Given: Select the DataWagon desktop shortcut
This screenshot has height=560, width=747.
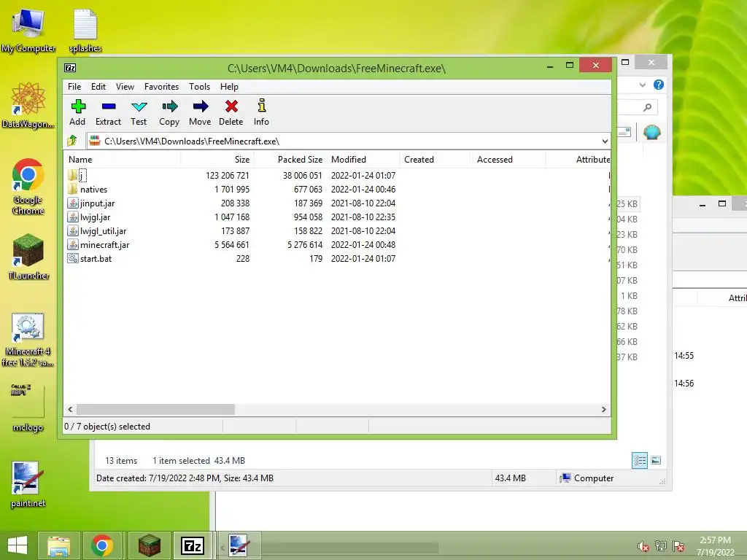Looking at the screenshot, I should pos(28,106).
